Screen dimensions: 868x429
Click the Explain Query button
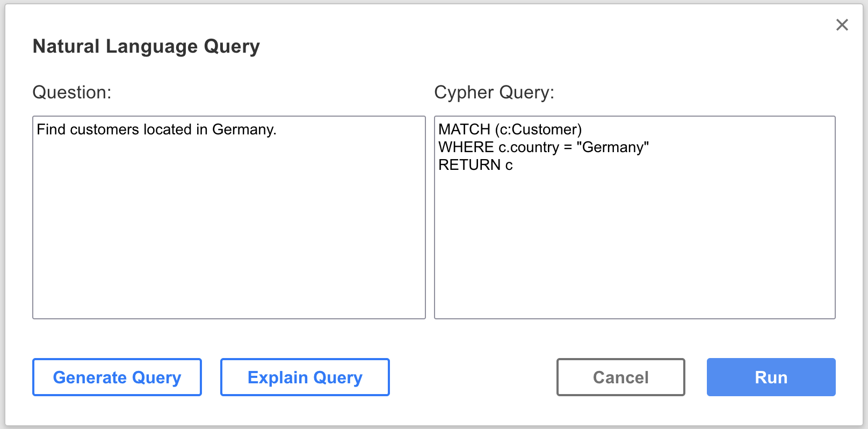tap(305, 377)
